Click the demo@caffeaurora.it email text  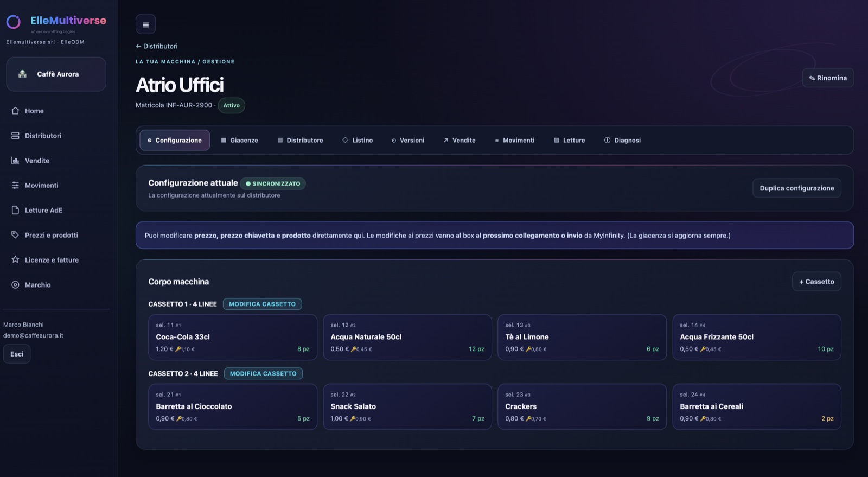coord(33,335)
